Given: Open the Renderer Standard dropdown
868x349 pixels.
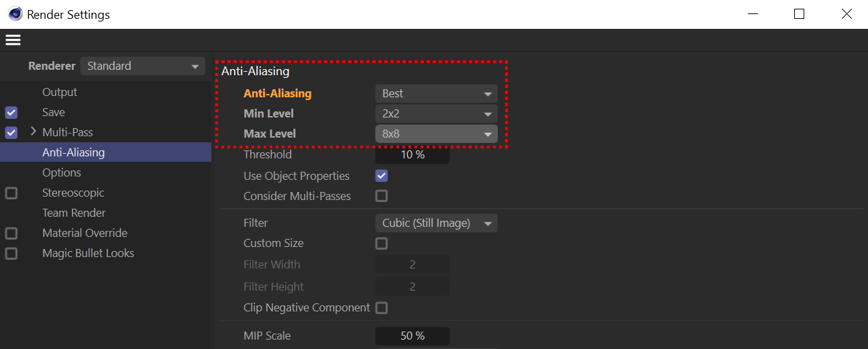Looking at the screenshot, I should click(x=143, y=66).
